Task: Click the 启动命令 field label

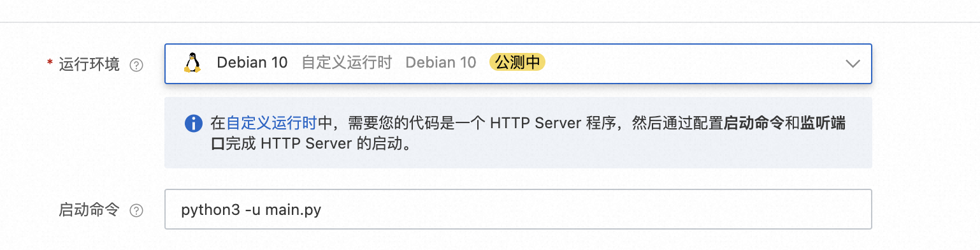Action: pyautogui.click(x=89, y=210)
